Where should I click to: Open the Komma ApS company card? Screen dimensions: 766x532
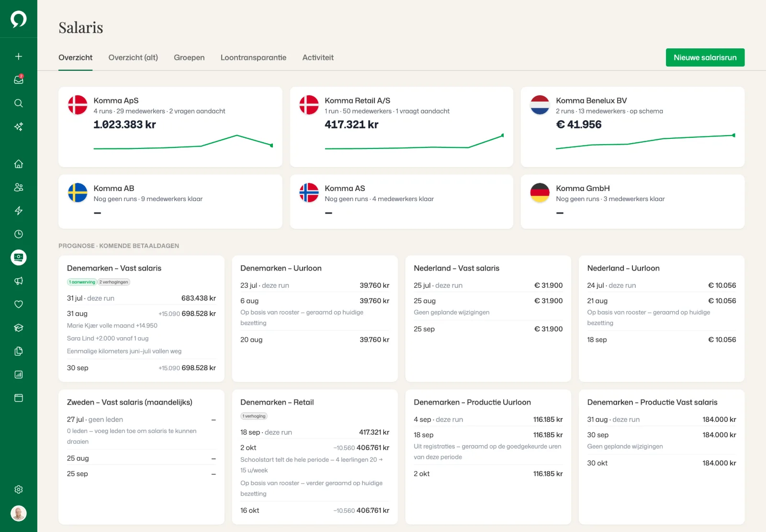(x=170, y=127)
